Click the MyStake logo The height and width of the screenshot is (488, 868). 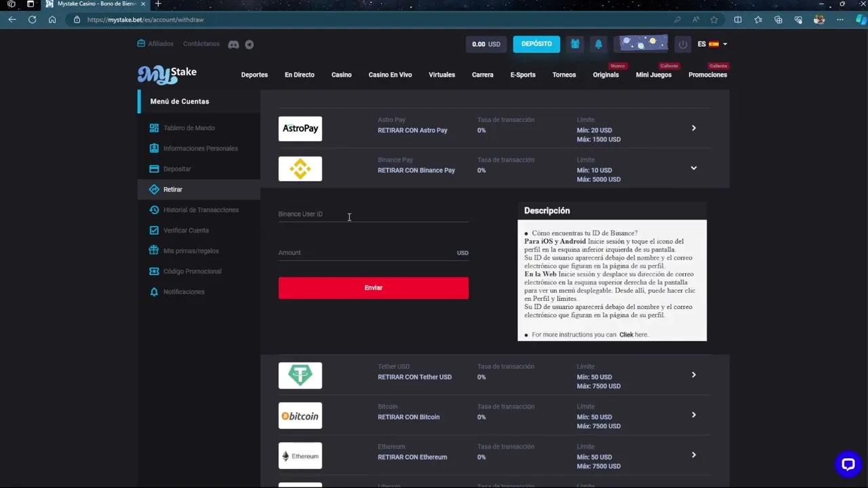[167, 74]
